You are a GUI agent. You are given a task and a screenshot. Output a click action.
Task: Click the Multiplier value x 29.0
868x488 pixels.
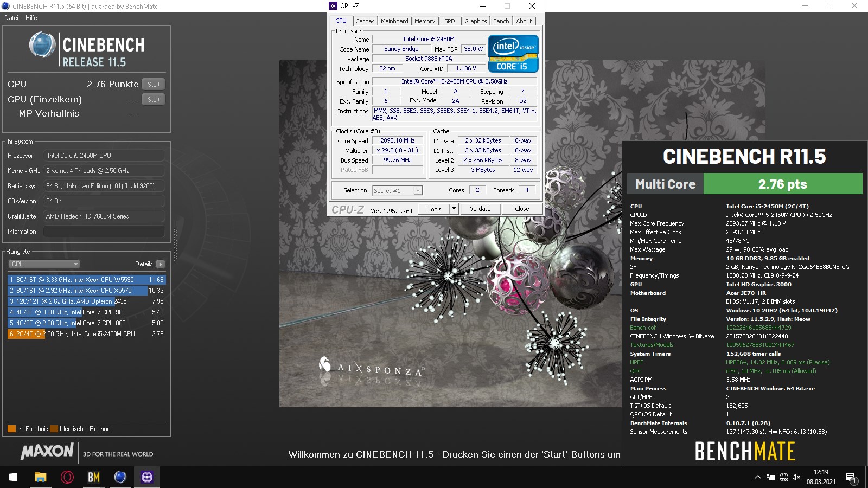[x=398, y=150]
